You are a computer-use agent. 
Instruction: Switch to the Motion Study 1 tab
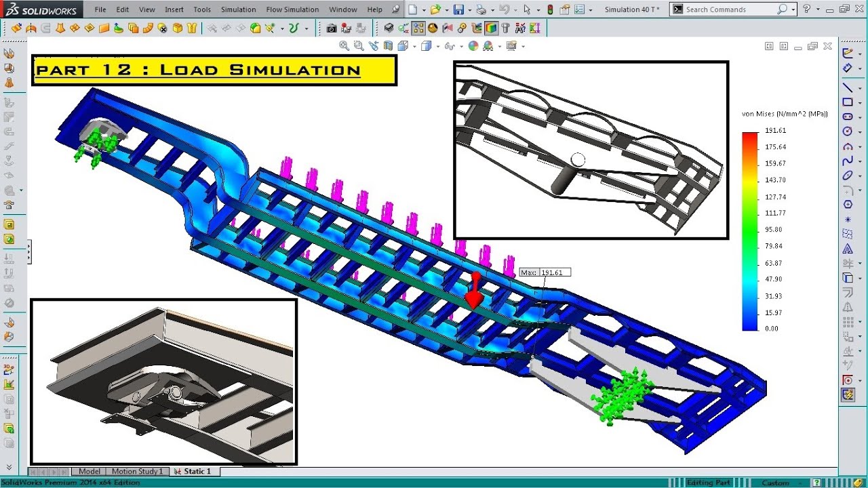[137, 471]
